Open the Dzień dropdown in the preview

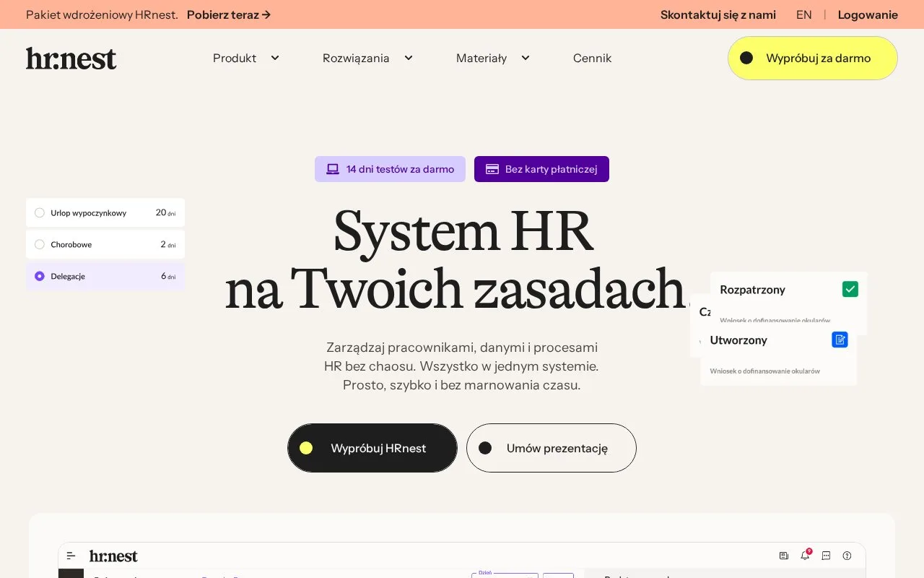[505, 574]
